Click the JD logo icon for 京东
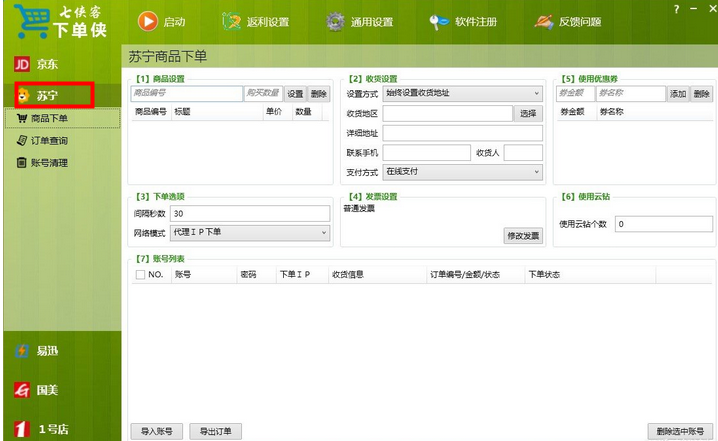The height and width of the screenshot is (441, 718). [x=22, y=64]
